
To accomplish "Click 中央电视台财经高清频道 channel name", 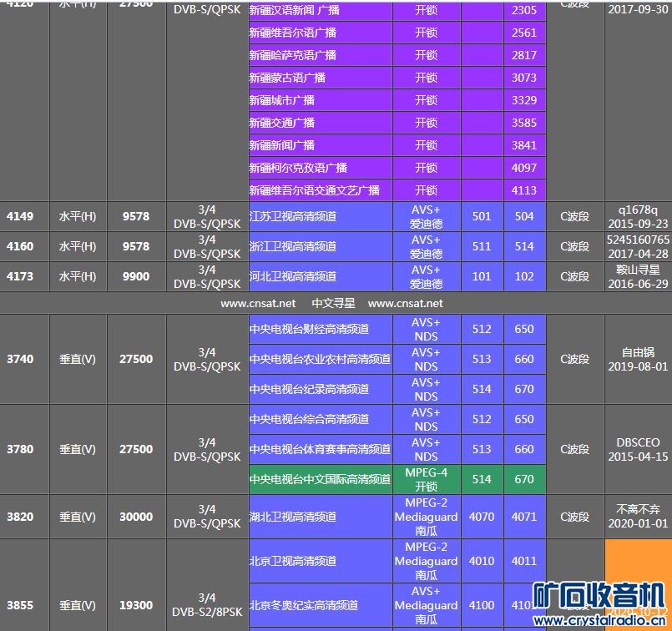I will [309, 329].
